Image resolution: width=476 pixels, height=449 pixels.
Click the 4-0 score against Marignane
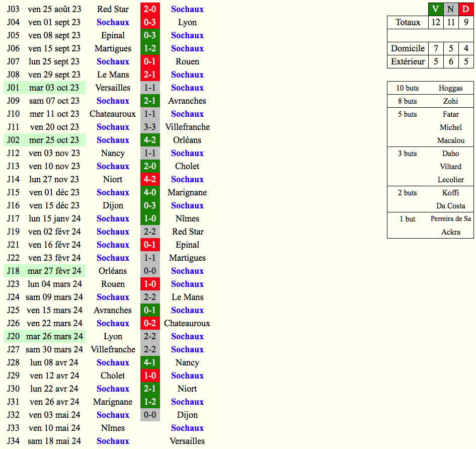click(x=150, y=192)
